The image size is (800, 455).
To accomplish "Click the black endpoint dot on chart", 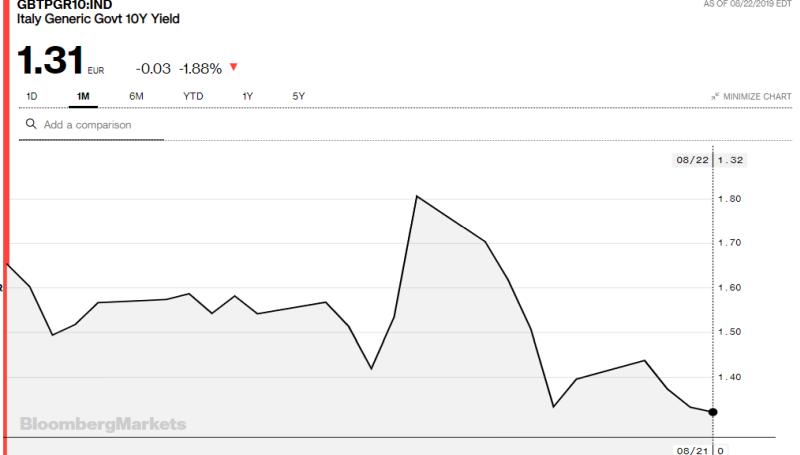I will (713, 412).
